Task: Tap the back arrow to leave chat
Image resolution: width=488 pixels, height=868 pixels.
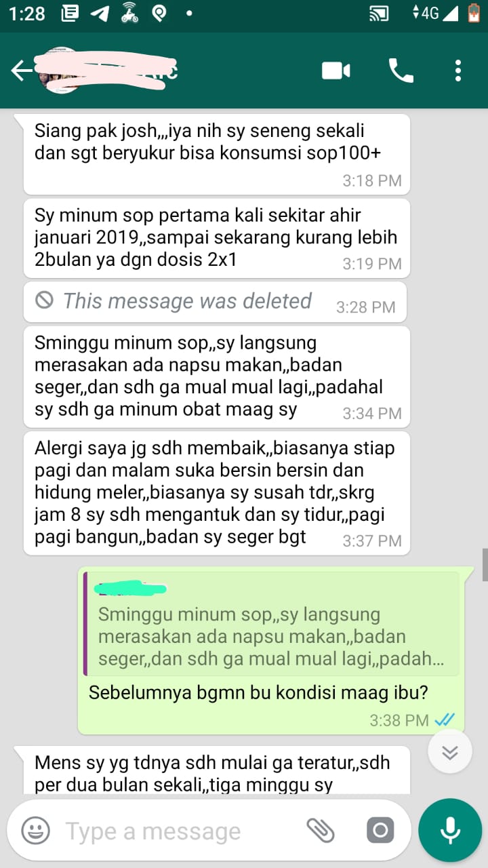Action: click(x=21, y=71)
